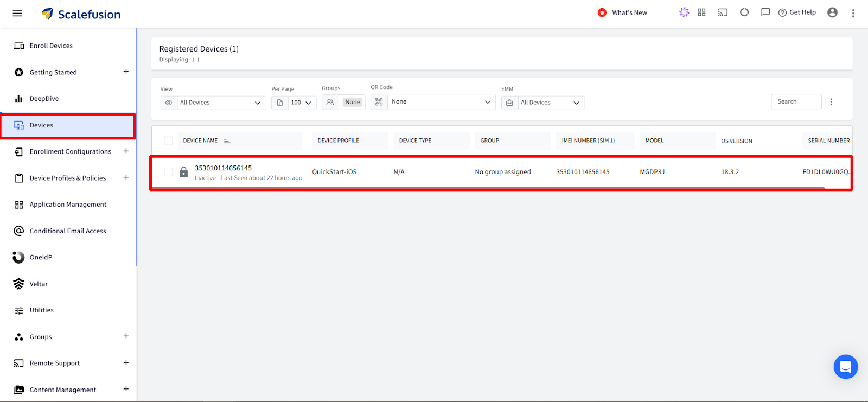Click the eye icon in View filter
The width and height of the screenshot is (868, 402).
(x=169, y=103)
